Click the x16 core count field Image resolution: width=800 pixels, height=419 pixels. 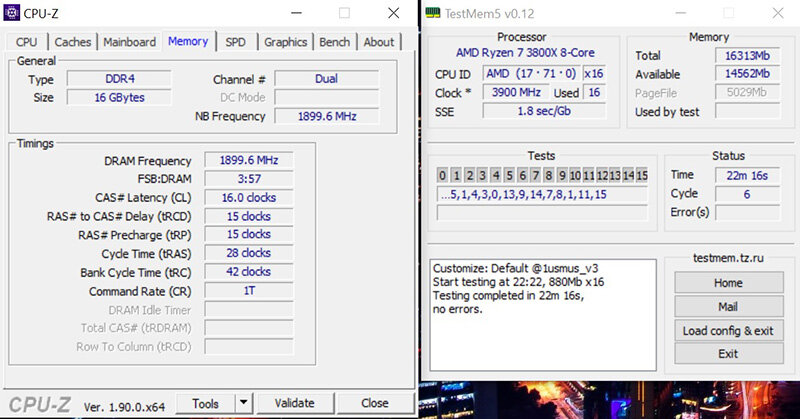[x=594, y=73]
